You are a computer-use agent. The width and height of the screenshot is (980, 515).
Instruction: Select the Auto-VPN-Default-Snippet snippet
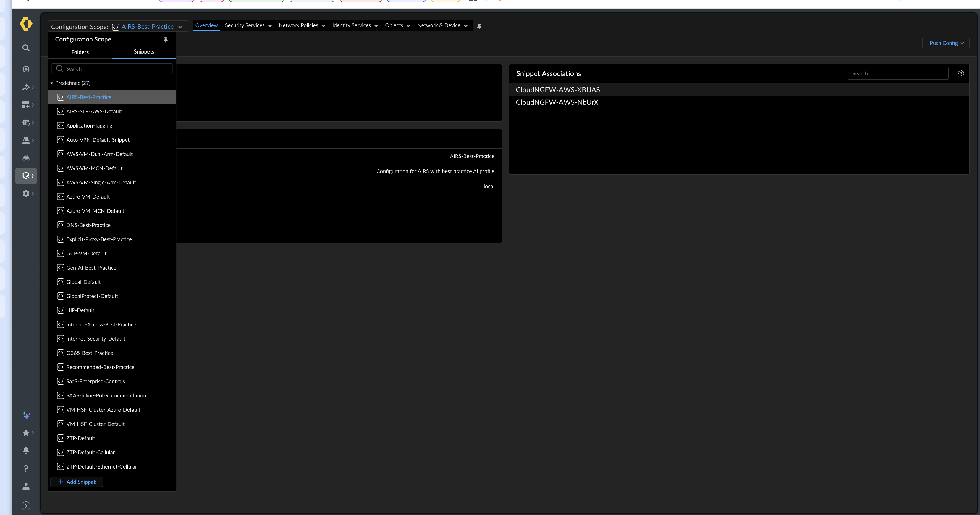pos(112,140)
